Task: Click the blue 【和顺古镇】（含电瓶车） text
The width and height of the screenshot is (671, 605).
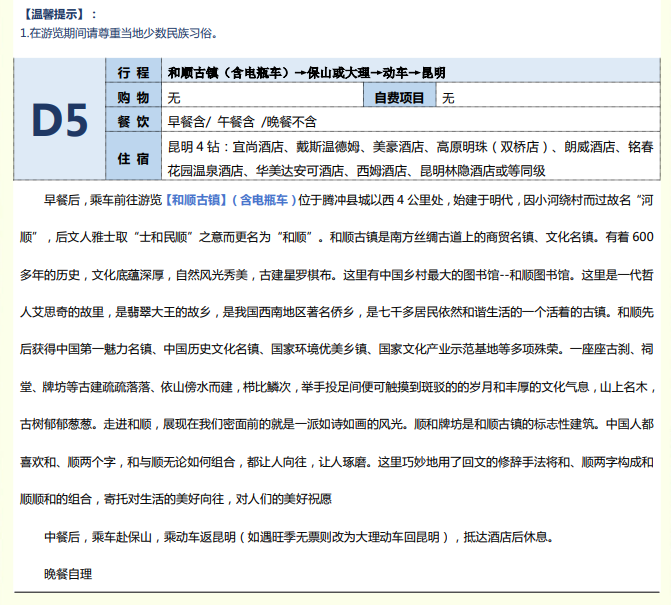Action: click(231, 200)
